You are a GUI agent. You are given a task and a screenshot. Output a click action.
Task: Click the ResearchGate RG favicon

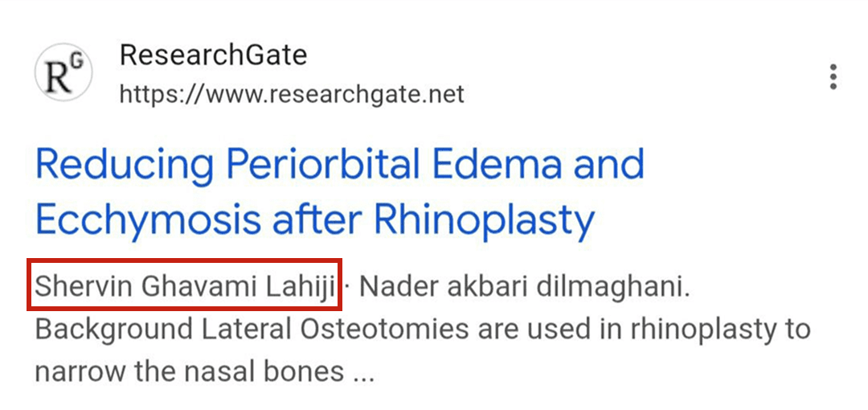(x=63, y=73)
